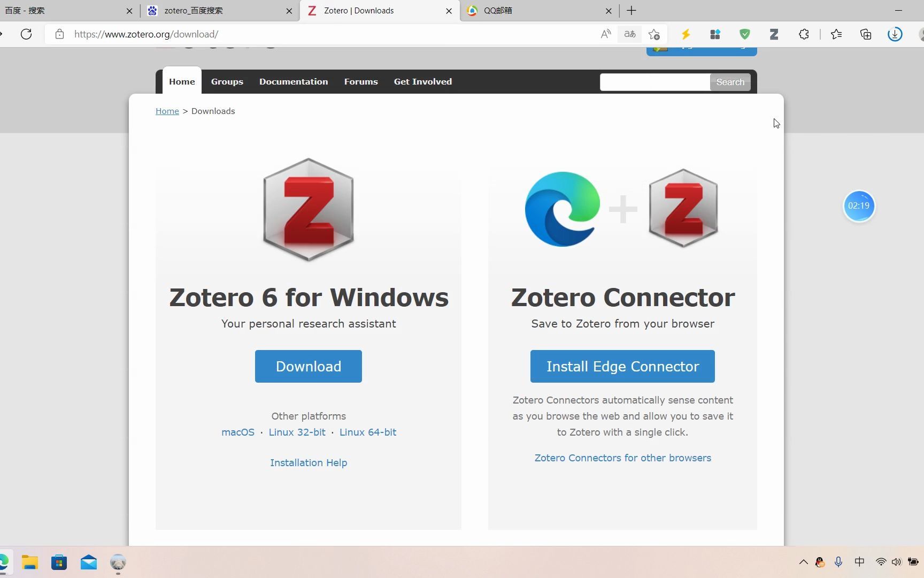Click the Home breadcrumb link
924x578 pixels.
tap(167, 111)
